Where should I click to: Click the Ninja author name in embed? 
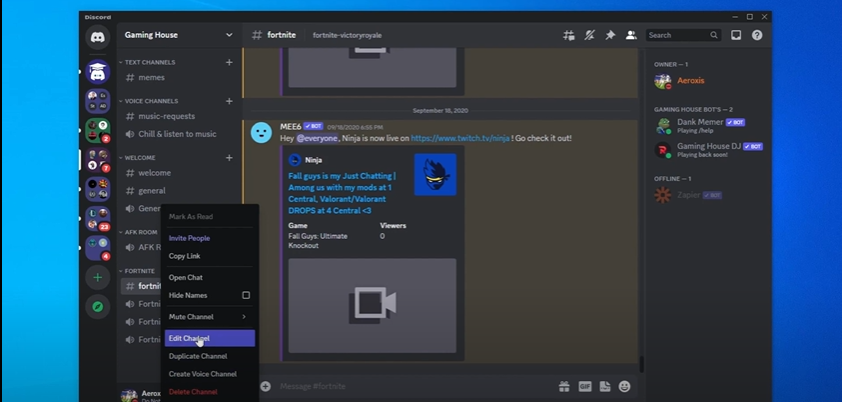coord(314,160)
